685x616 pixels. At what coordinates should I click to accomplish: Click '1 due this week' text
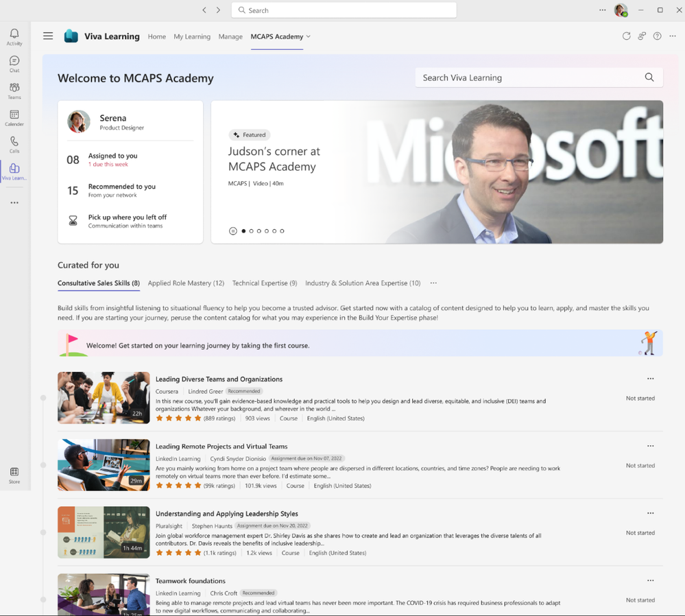pyautogui.click(x=108, y=165)
